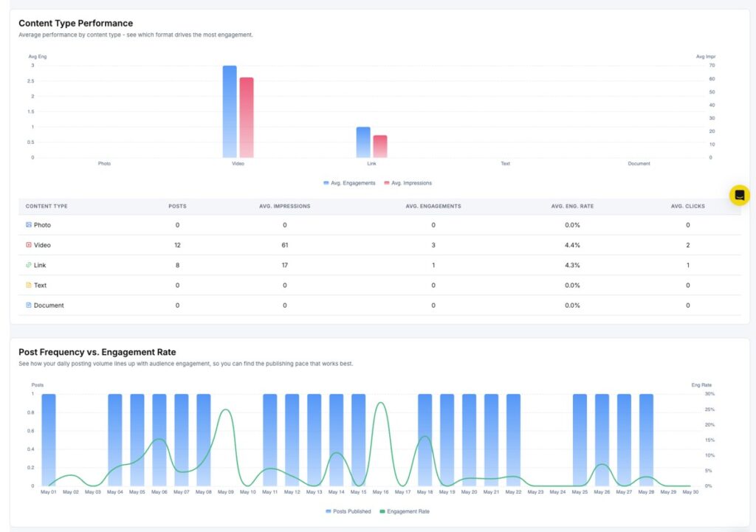Image resolution: width=756 pixels, height=532 pixels.
Task: Click the 'May 30' axis label
Action: coord(690,492)
